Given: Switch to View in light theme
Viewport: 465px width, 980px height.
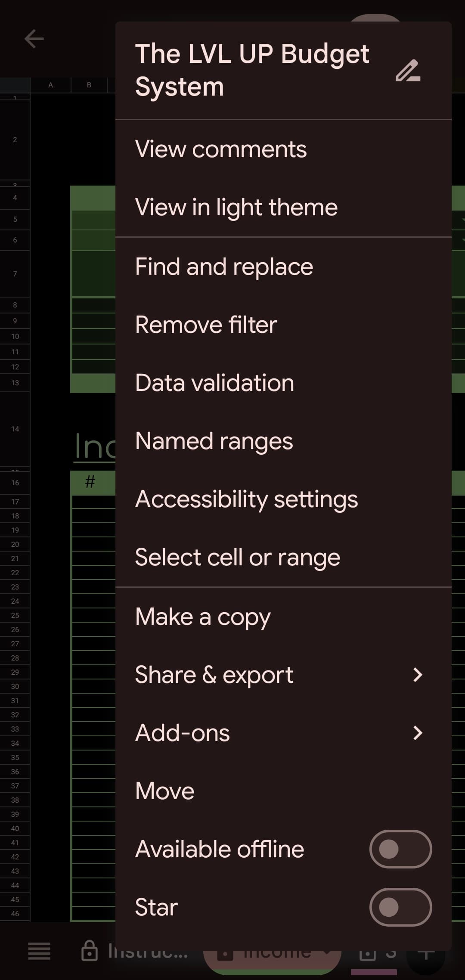Looking at the screenshot, I should [283, 207].
